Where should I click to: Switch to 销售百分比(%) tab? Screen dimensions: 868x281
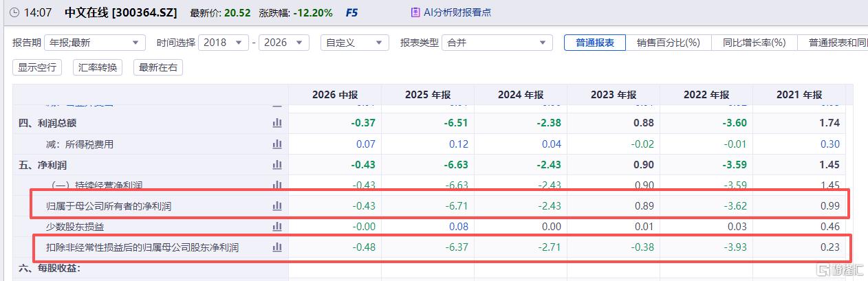(668, 42)
